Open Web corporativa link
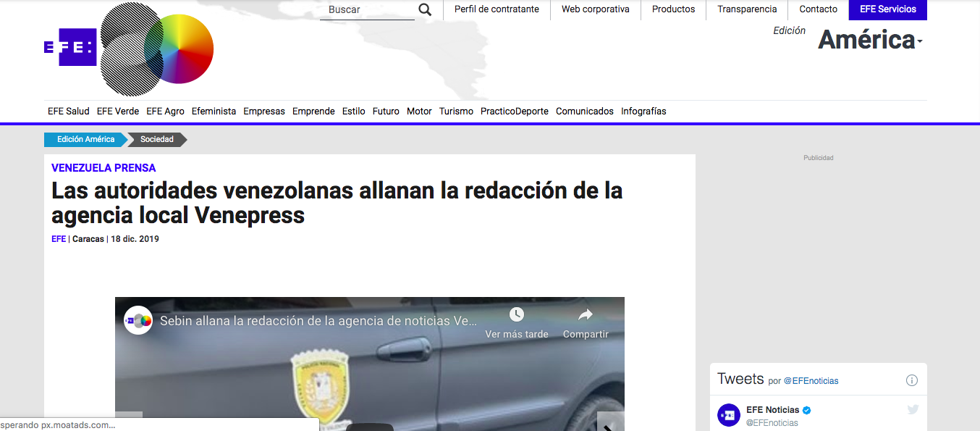This screenshot has width=980, height=431. [x=596, y=9]
